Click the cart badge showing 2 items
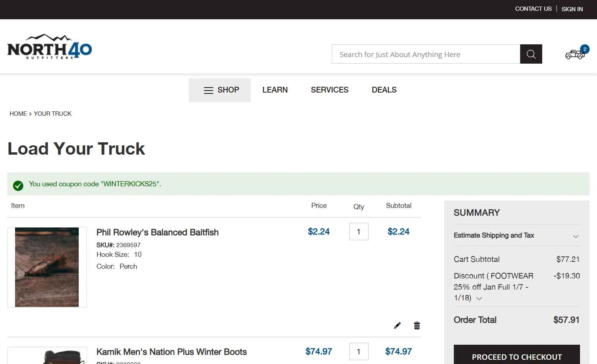 (x=585, y=49)
